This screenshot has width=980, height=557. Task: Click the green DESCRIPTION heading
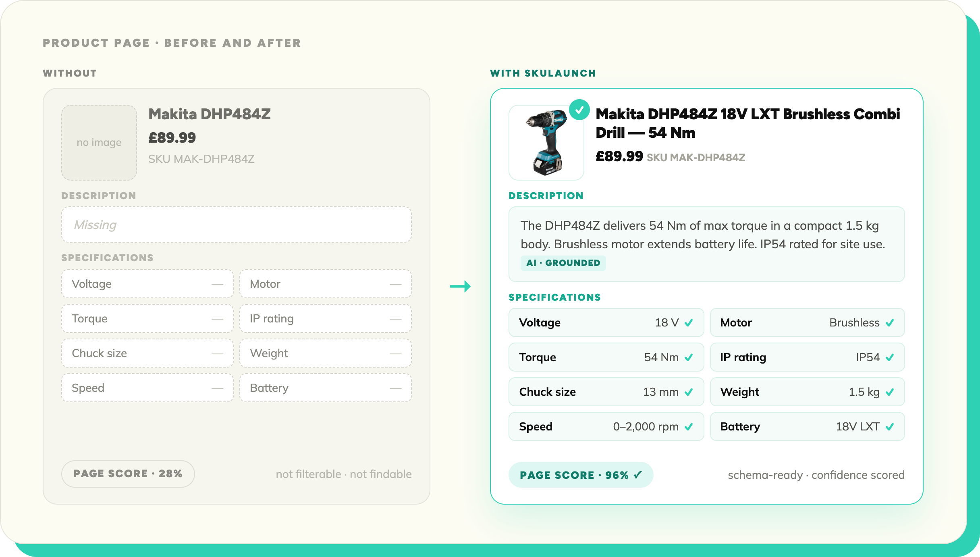(x=546, y=195)
